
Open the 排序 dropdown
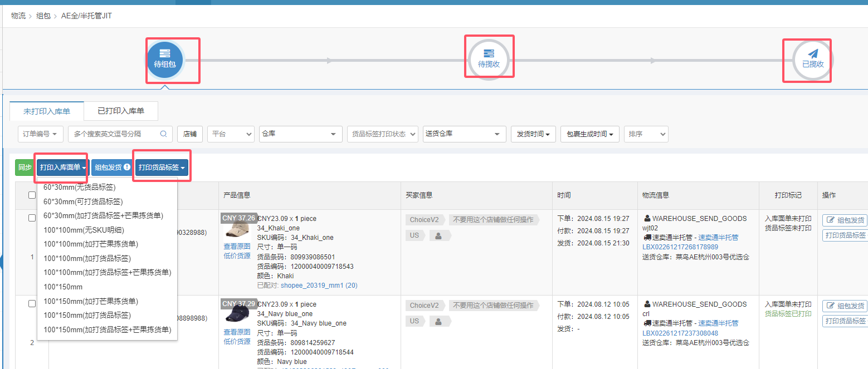tap(646, 134)
